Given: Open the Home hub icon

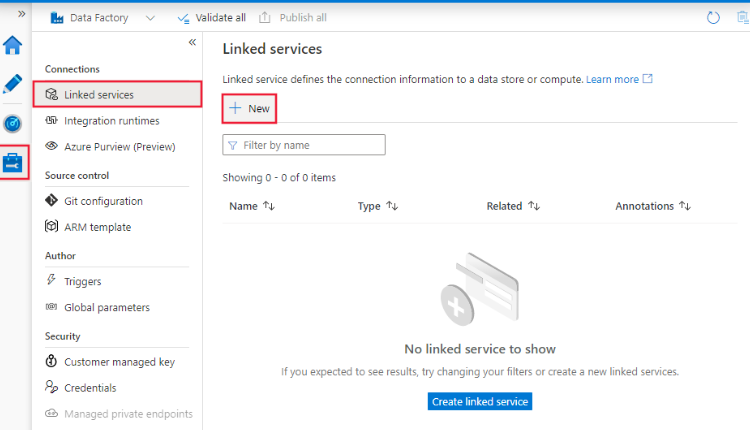Looking at the screenshot, I should (x=12, y=45).
